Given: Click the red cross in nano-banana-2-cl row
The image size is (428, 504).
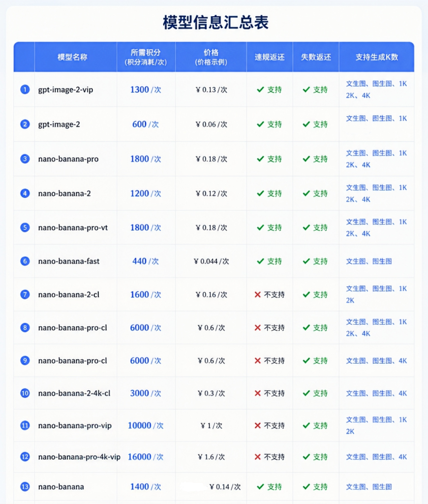Looking at the screenshot, I should pos(257,294).
